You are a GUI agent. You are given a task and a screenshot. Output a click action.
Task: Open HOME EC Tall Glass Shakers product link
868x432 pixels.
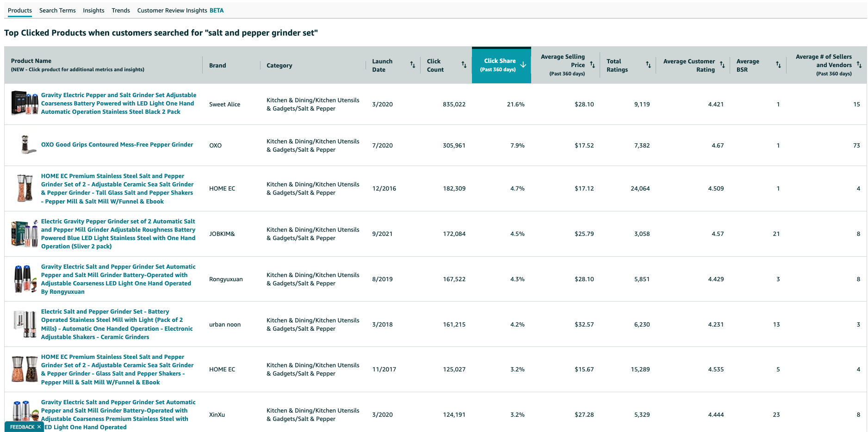(x=118, y=189)
